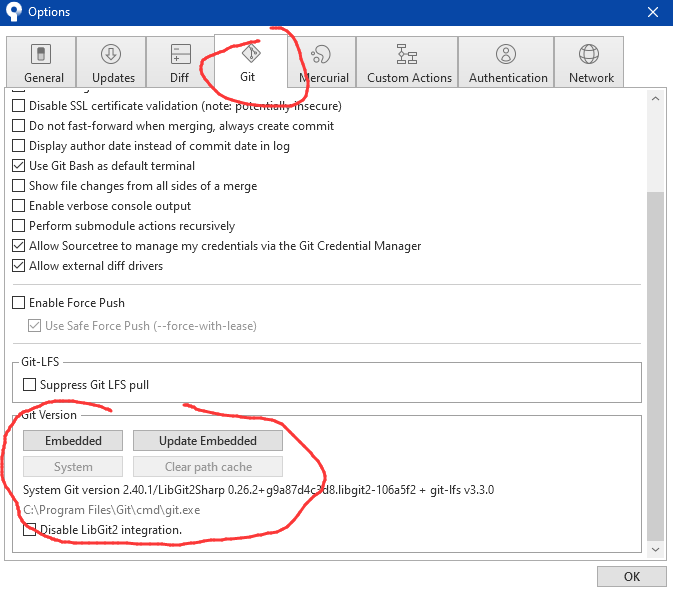Toggle Use Safe Force Push checkbox
673x593 pixels.
tap(34, 326)
